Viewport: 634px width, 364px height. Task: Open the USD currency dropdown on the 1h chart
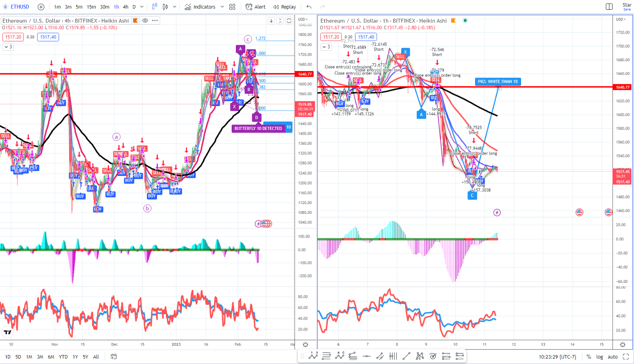(621, 19)
